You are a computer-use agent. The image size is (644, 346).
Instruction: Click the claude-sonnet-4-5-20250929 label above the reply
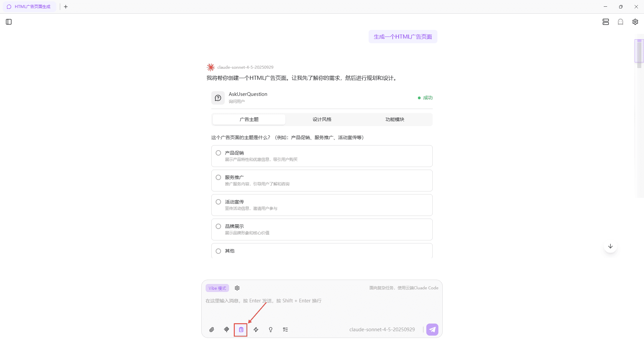click(x=245, y=67)
